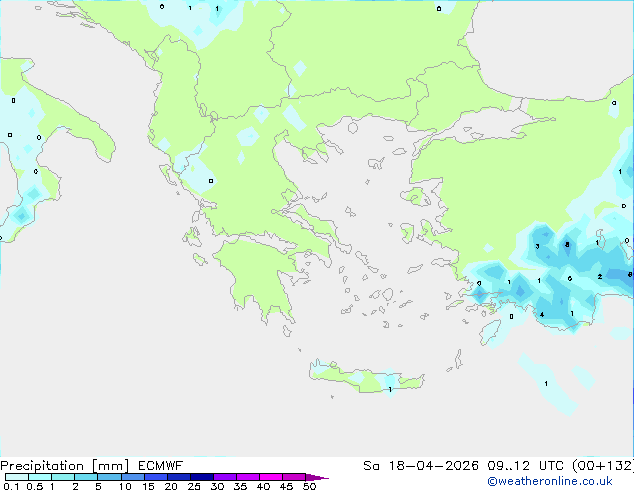Click the '1' precipitation value on Crete
This screenshot has width=634, height=490.
coord(390,390)
